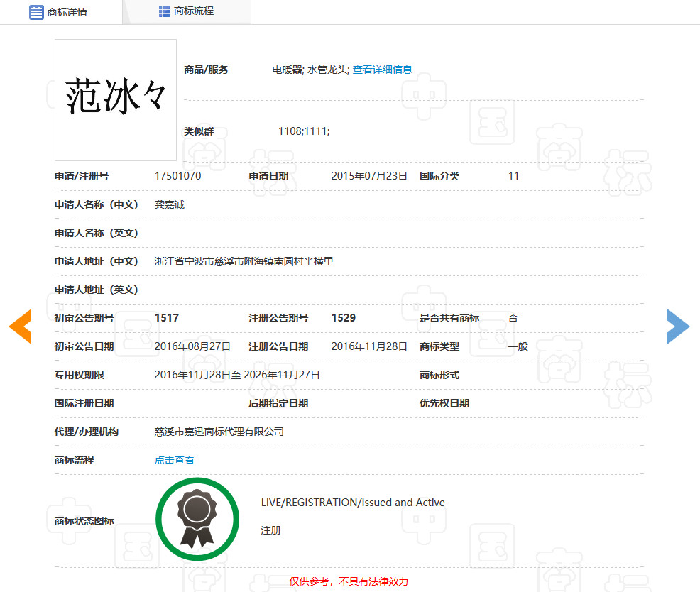Select the 后期指定日期 label
The image size is (700, 592).
278,403
